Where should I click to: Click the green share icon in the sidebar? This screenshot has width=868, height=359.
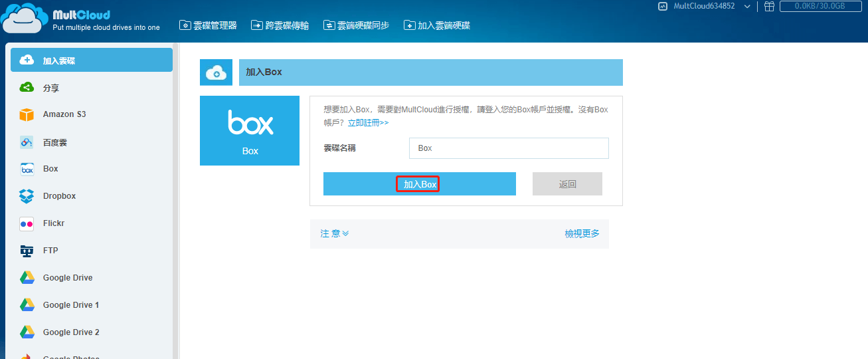tap(27, 87)
